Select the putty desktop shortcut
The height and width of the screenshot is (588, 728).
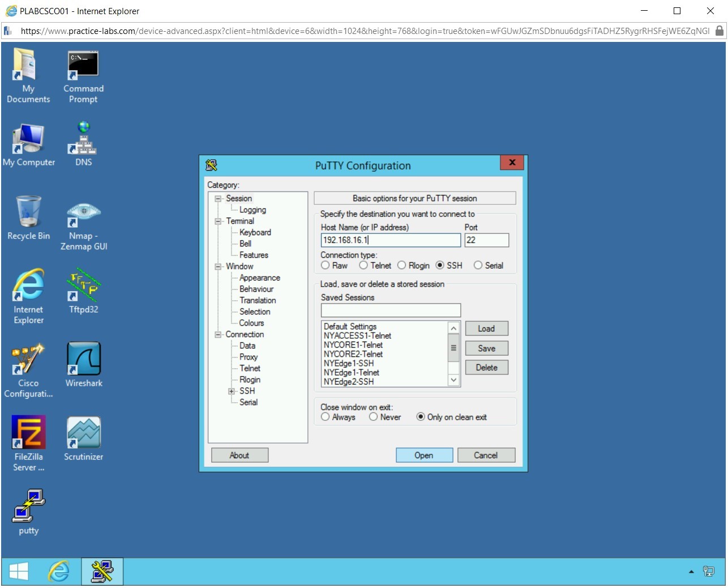coord(28,512)
